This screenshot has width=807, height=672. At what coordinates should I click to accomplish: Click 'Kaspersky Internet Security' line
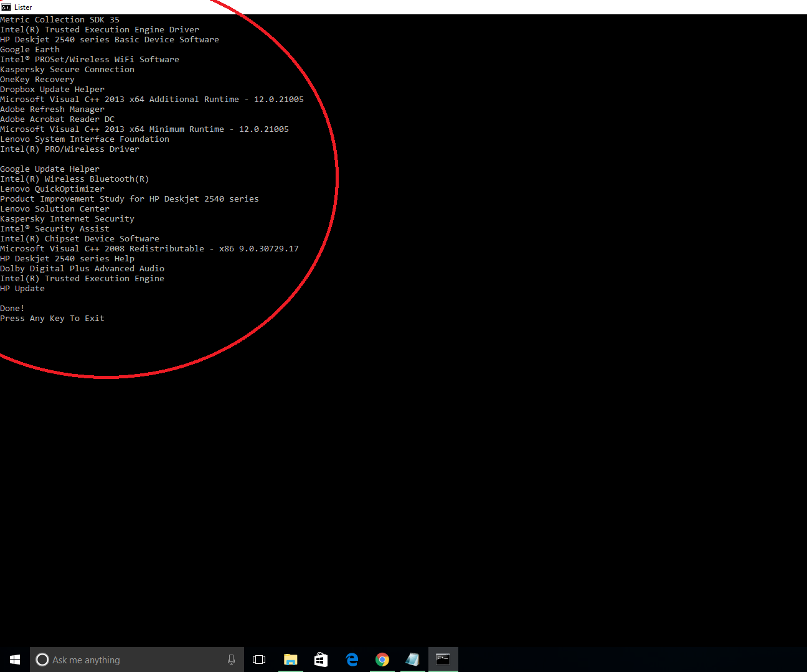point(67,219)
